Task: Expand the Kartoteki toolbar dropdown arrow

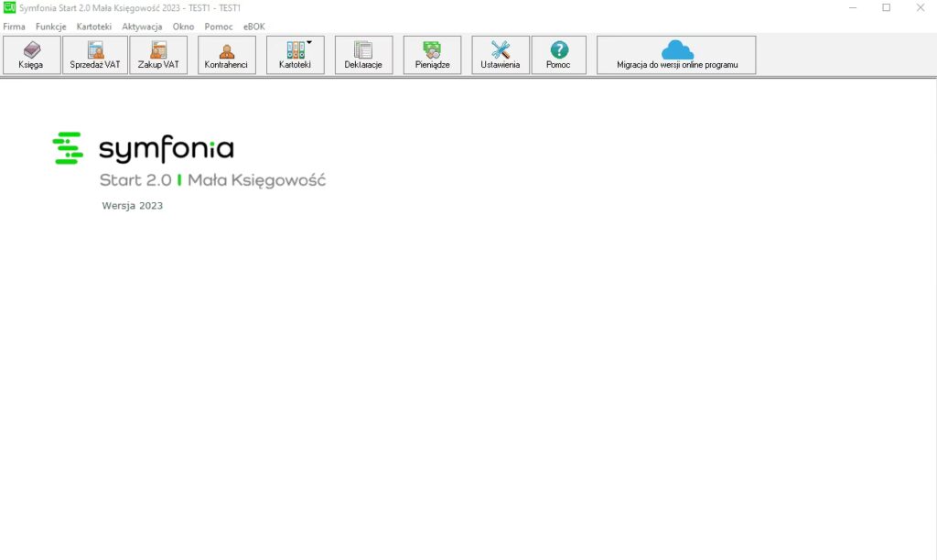Action: 309,42
